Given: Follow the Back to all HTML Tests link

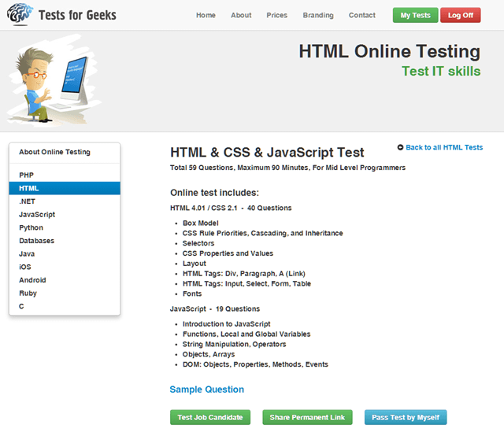Looking at the screenshot, I should click(444, 147).
